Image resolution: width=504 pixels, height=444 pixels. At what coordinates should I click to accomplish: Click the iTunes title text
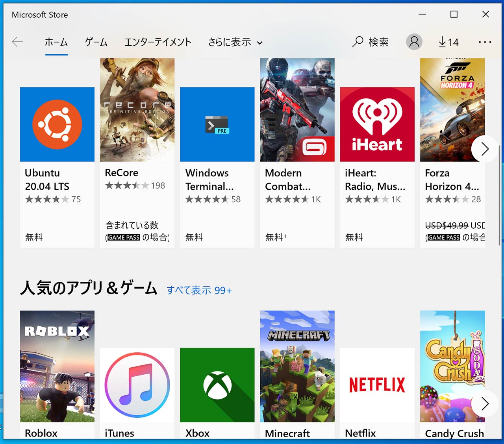coord(119,433)
